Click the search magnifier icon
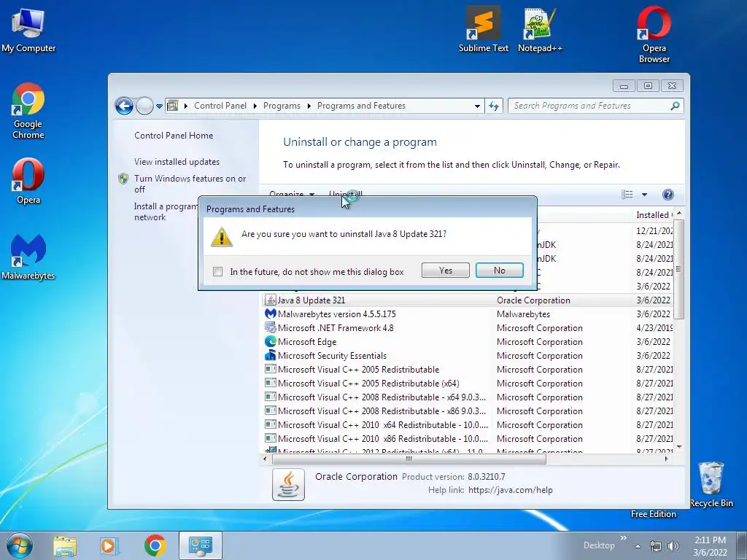The image size is (747, 560). (x=675, y=106)
